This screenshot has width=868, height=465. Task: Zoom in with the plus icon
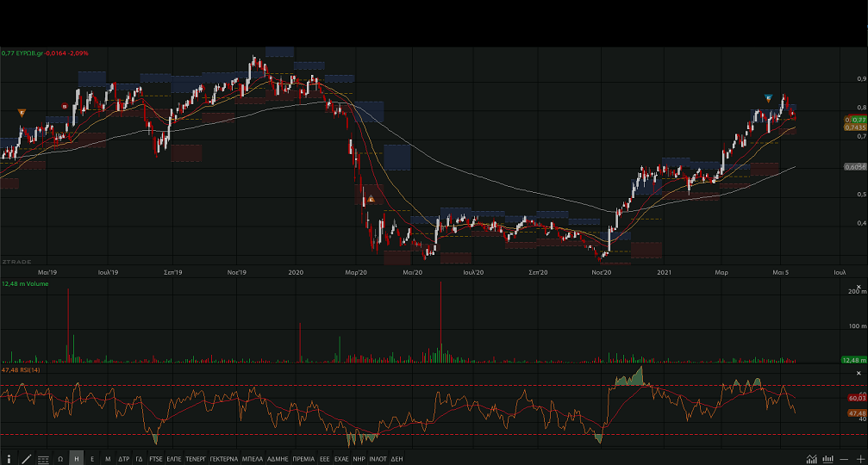[x=859, y=459]
